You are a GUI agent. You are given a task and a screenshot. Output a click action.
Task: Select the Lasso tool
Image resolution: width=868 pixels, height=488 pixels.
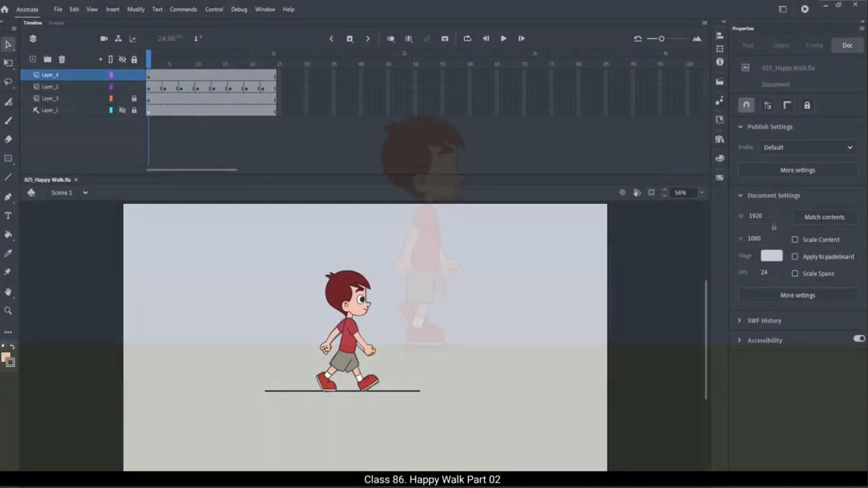(8, 82)
